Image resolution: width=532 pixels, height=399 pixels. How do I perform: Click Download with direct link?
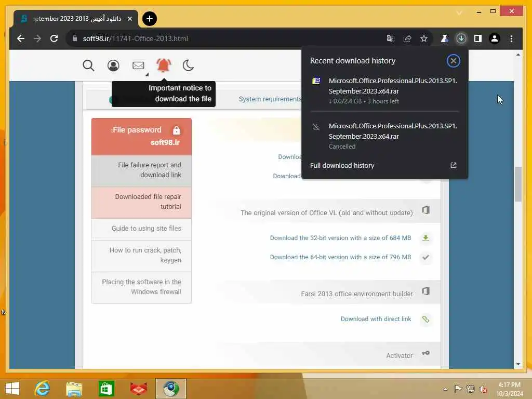[x=376, y=320]
